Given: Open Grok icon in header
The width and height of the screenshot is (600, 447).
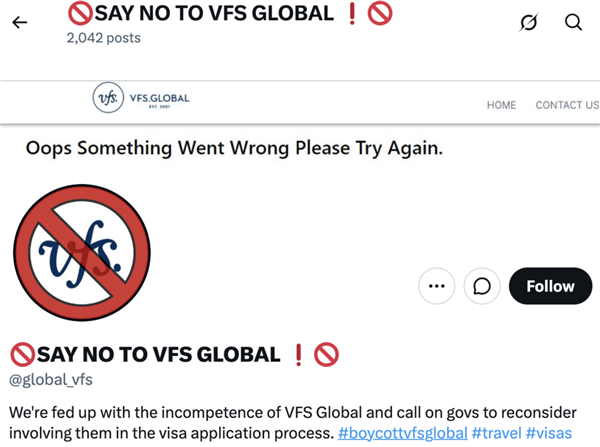Looking at the screenshot, I should (529, 22).
